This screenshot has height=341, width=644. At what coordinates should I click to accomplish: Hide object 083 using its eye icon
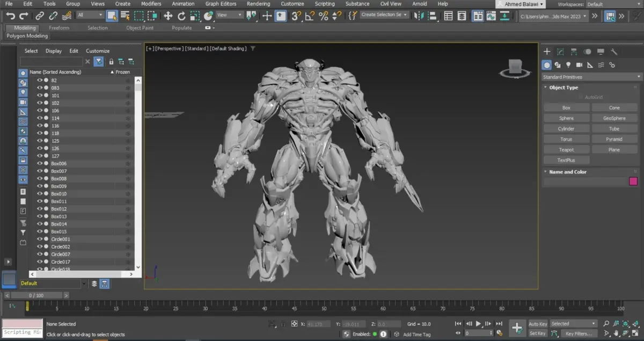click(x=40, y=88)
